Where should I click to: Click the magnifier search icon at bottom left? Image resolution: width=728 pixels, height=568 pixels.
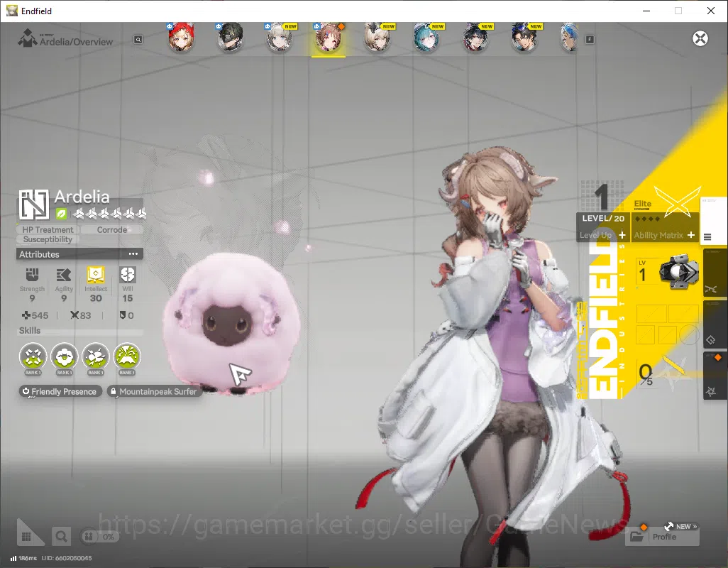(61, 537)
